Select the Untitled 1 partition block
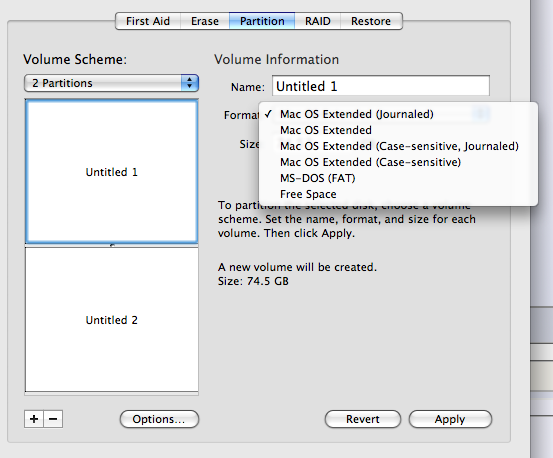The image size is (553, 458). click(x=111, y=172)
